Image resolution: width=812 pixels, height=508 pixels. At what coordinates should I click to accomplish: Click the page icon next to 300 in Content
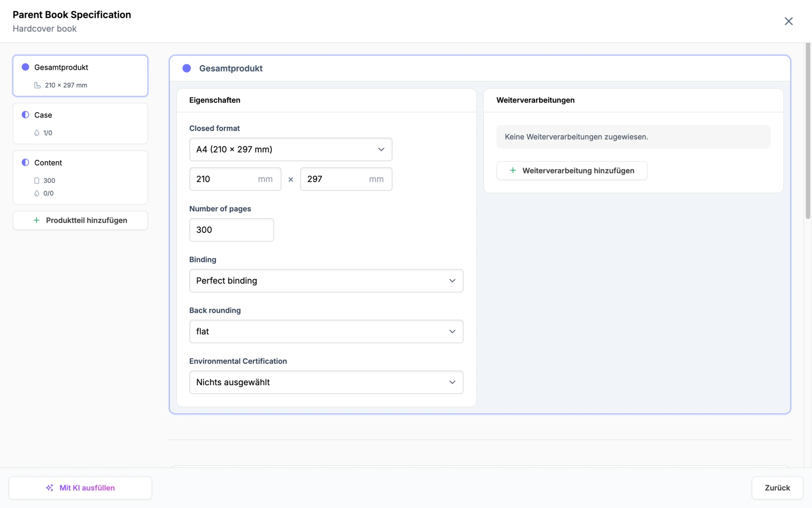pyautogui.click(x=37, y=180)
